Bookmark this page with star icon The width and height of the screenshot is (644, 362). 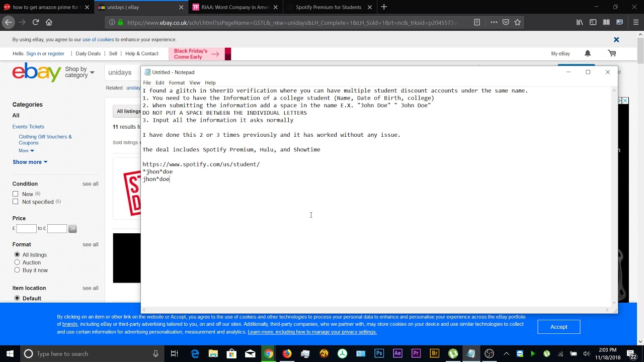pyautogui.click(x=517, y=22)
